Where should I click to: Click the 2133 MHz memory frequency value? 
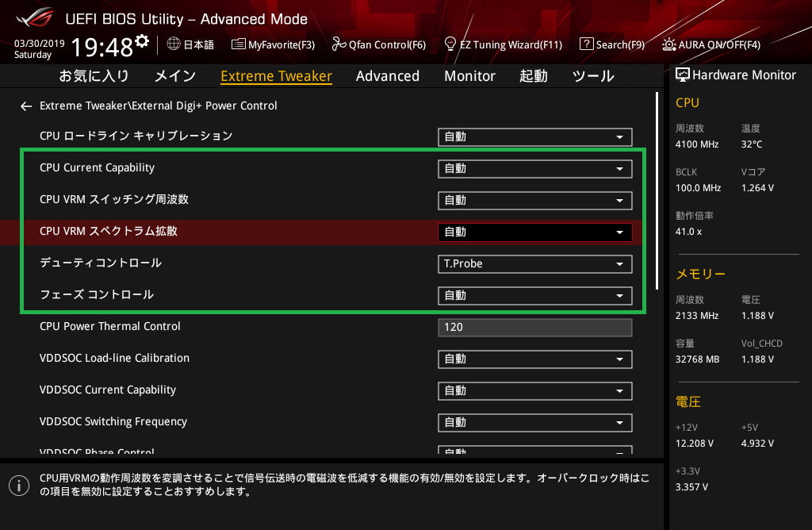tap(696, 316)
